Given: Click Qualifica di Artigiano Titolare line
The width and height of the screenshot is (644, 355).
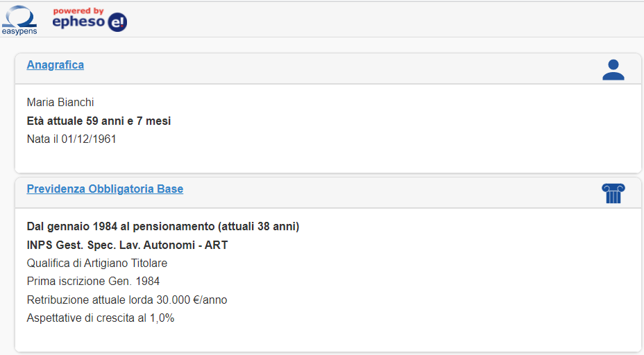Looking at the screenshot, I should pyautogui.click(x=97, y=263).
